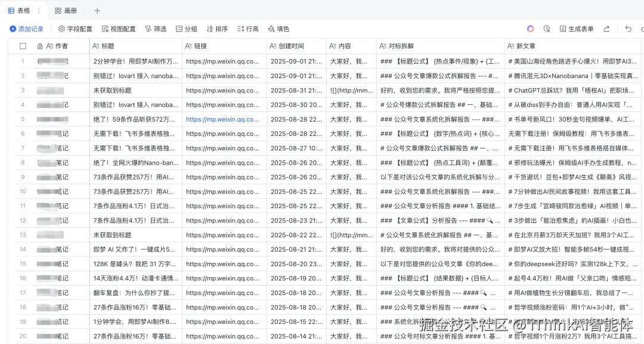Select date cell '2025-08-20 23...'
The height and width of the screenshot is (344, 644).
tap(296, 264)
